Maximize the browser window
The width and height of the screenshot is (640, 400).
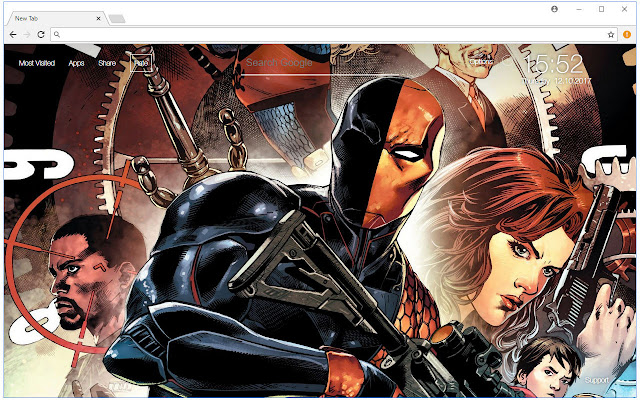(602, 9)
